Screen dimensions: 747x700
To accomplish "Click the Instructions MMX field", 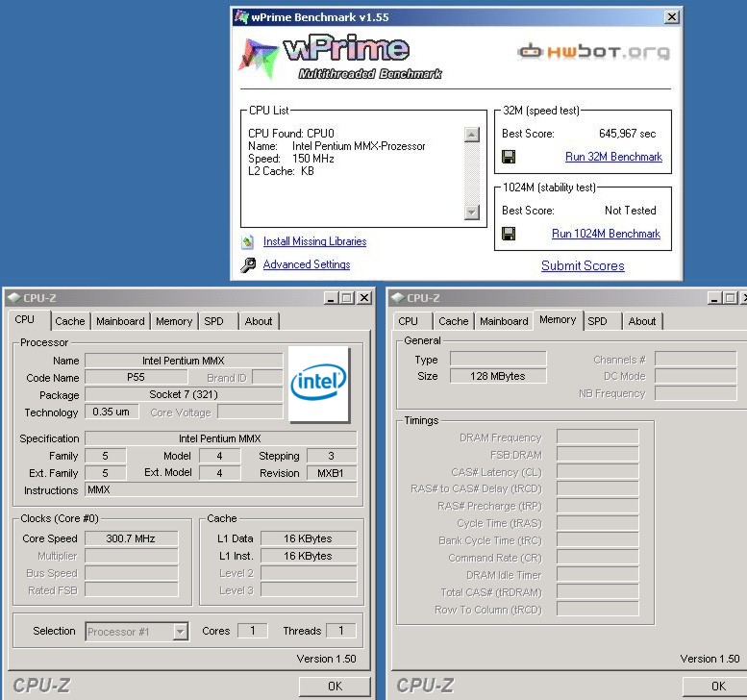I will point(221,489).
